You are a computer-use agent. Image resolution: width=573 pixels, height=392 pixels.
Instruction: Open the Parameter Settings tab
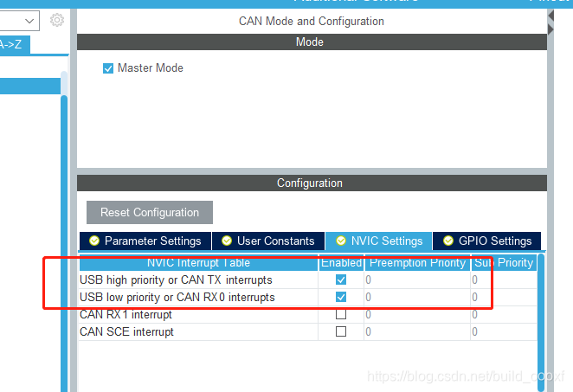point(145,241)
